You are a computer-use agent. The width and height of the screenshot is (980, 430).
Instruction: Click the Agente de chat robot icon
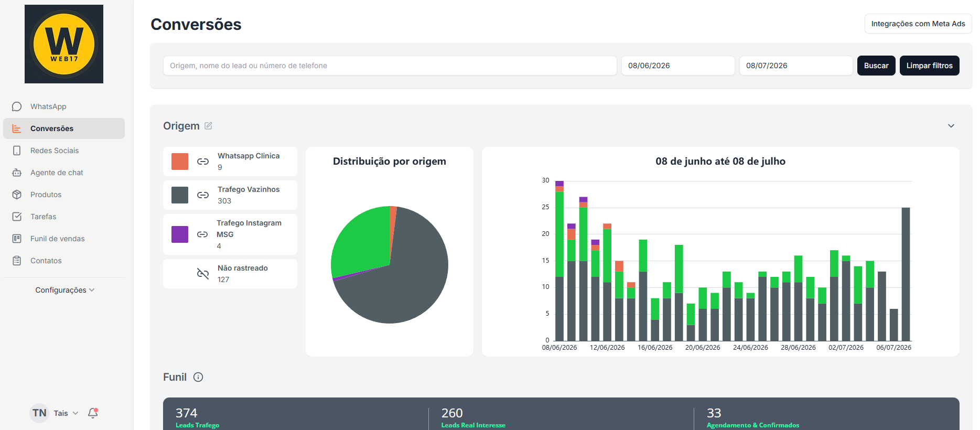(17, 173)
